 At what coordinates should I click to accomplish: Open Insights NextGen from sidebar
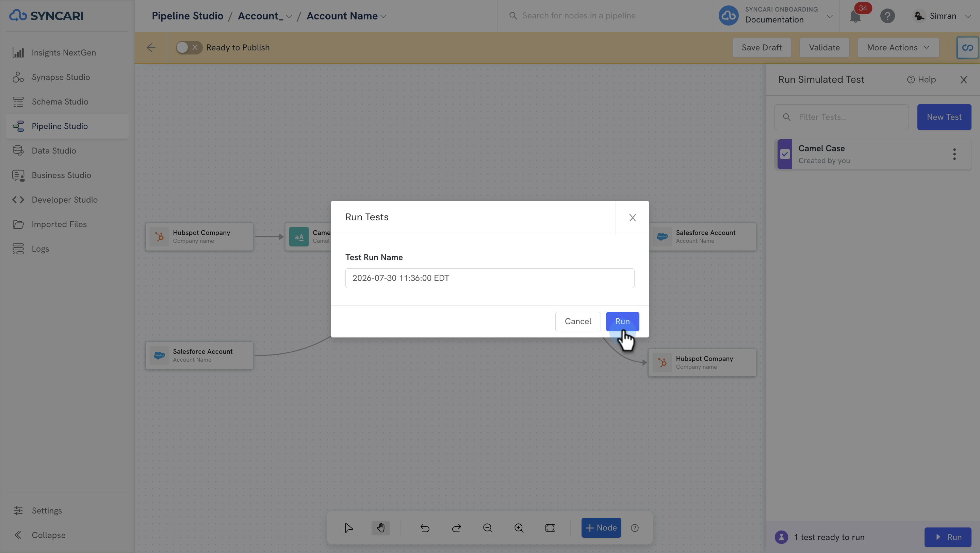click(67, 52)
